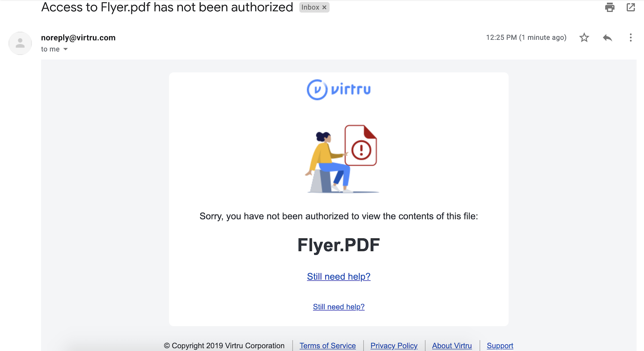Click the upper 'Still need help?' link
Screen dimensions: 644x351
(339, 277)
